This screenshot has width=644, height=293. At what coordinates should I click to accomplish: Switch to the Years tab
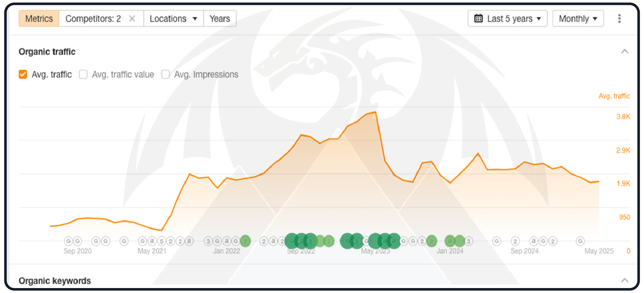(x=220, y=19)
